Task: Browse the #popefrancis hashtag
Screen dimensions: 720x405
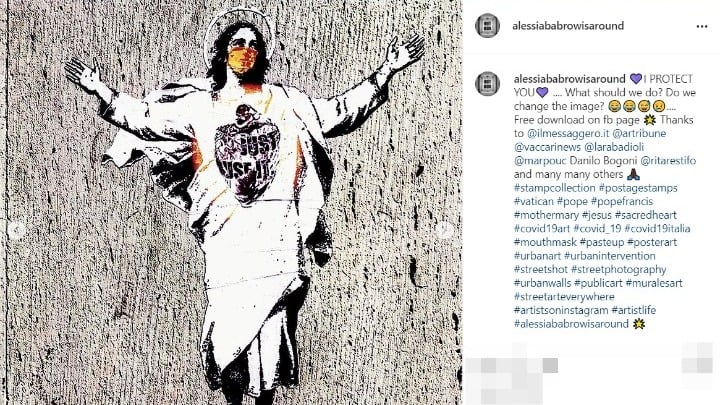Action: click(x=622, y=202)
